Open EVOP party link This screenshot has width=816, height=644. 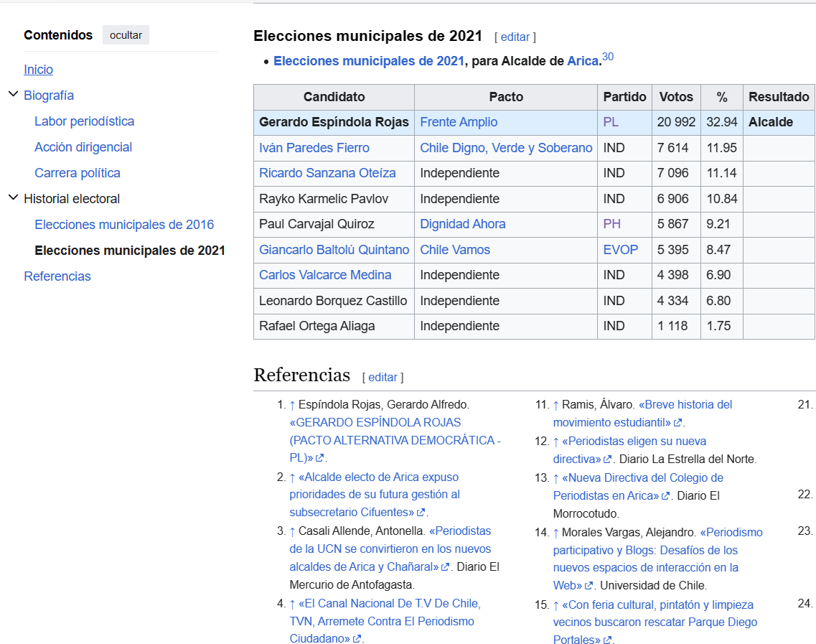tap(620, 250)
